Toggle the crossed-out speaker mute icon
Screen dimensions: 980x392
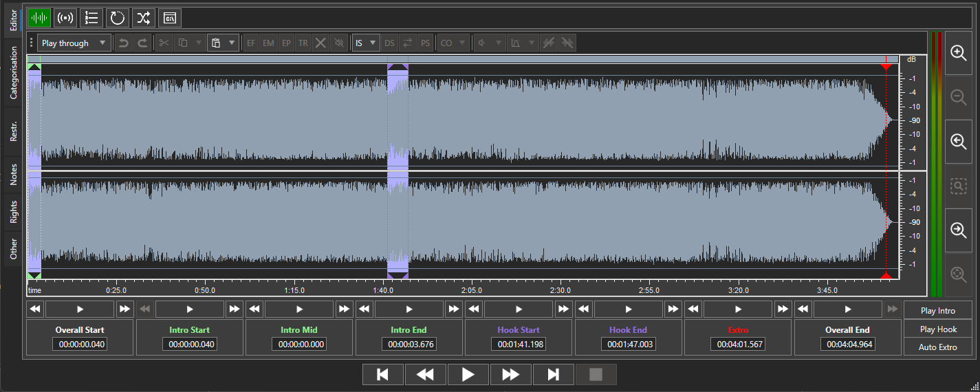pyautogui.click(x=338, y=43)
